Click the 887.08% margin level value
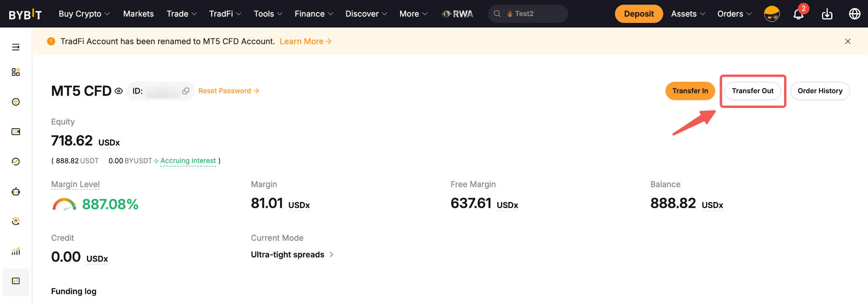The height and width of the screenshot is (304, 868). coord(110,205)
